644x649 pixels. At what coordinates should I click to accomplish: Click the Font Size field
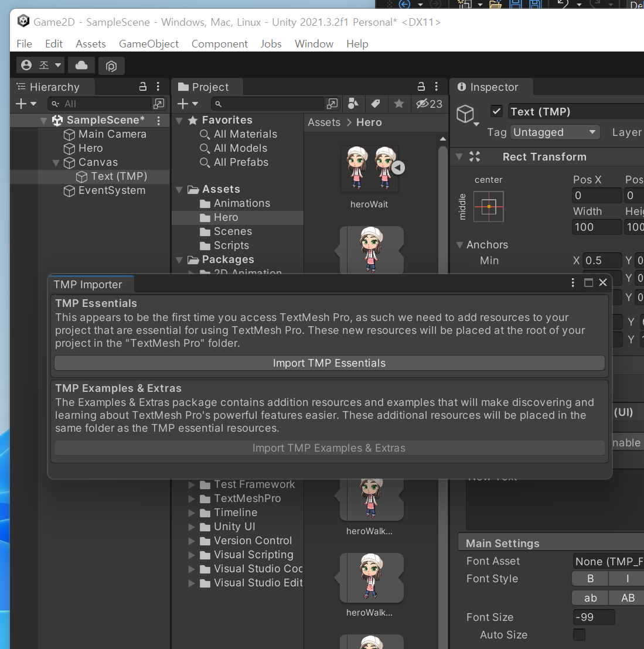click(x=594, y=617)
